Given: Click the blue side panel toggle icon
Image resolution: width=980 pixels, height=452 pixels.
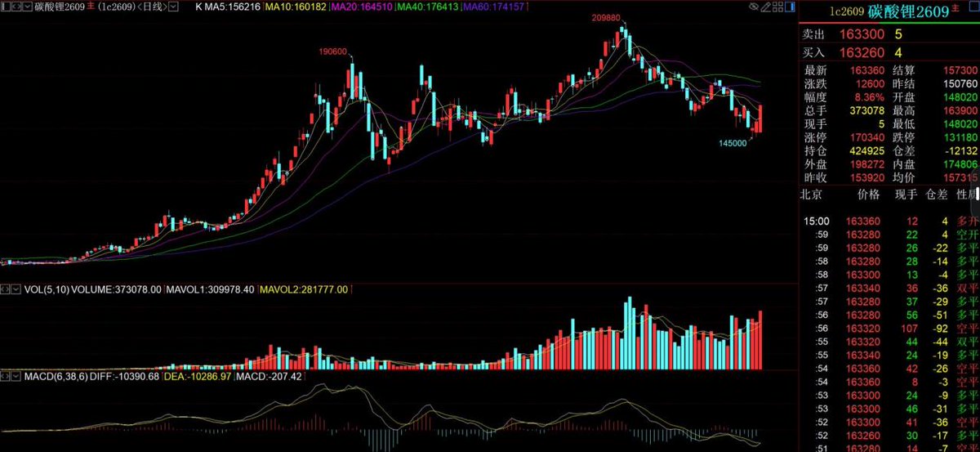Looking at the screenshot, I should [x=790, y=7].
